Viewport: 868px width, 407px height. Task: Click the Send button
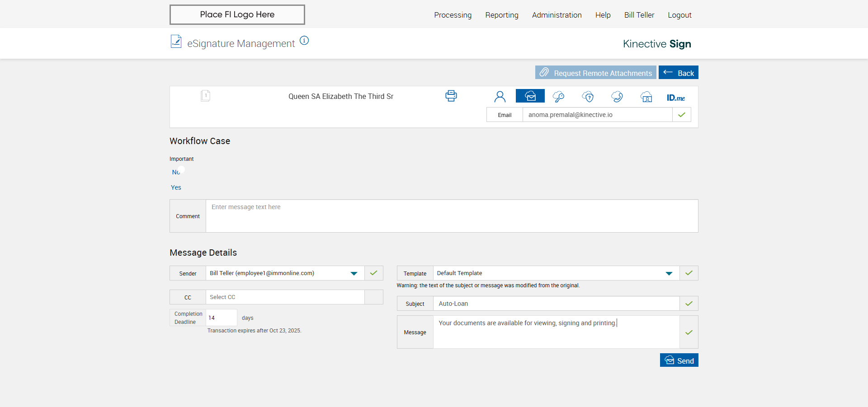(x=679, y=360)
